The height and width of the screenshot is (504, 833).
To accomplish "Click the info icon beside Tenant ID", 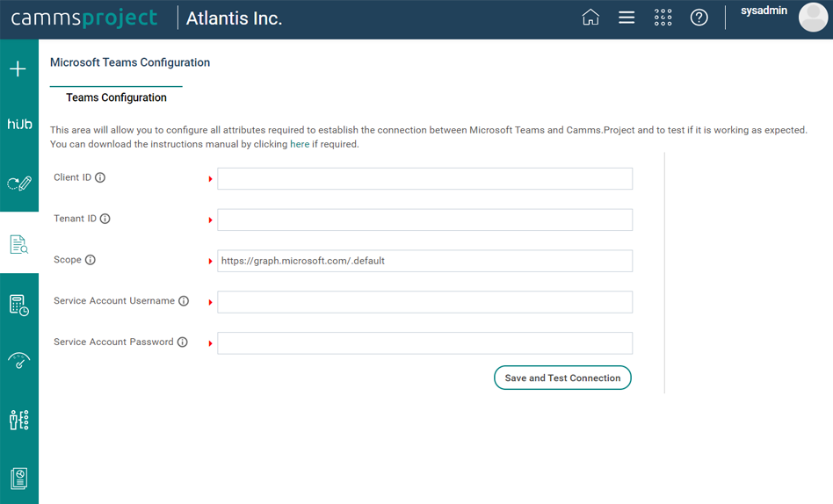I will tap(105, 219).
